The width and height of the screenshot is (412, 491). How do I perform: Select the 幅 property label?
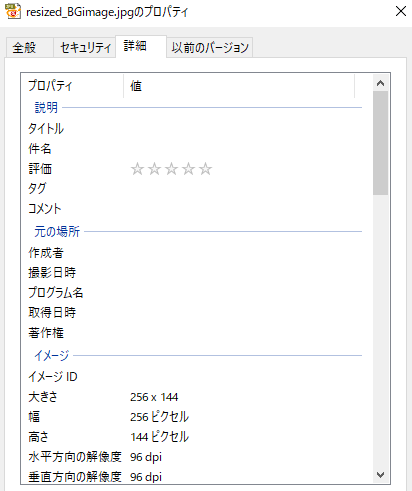coord(34,417)
